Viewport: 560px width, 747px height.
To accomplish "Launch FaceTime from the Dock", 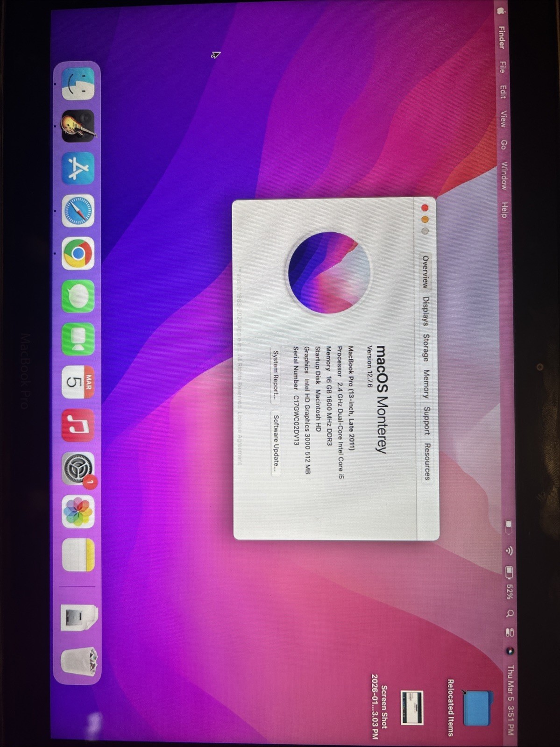I will (x=78, y=339).
